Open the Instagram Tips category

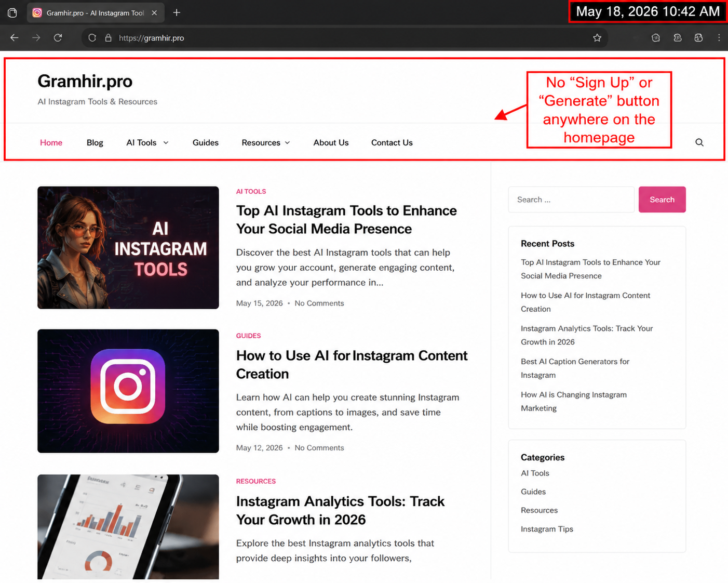click(547, 529)
